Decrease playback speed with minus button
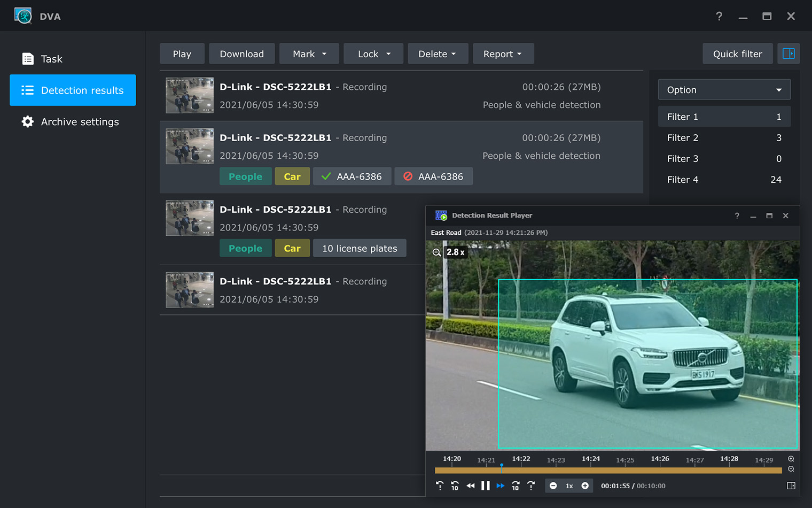Screen dimensions: 812x508 point(553,486)
